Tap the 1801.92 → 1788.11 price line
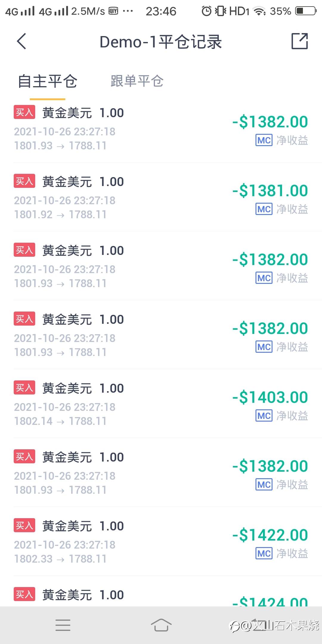The width and height of the screenshot is (322, 644). [x=60, y=214]
